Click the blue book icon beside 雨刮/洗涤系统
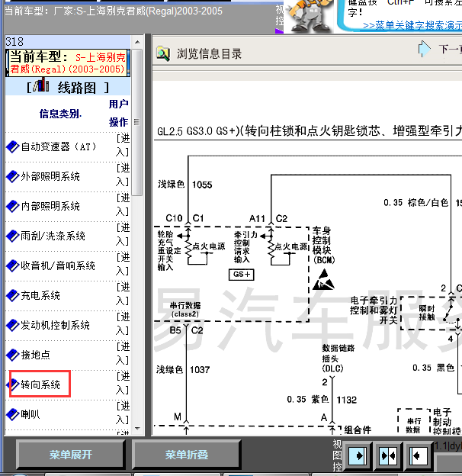 pos(13,236)
